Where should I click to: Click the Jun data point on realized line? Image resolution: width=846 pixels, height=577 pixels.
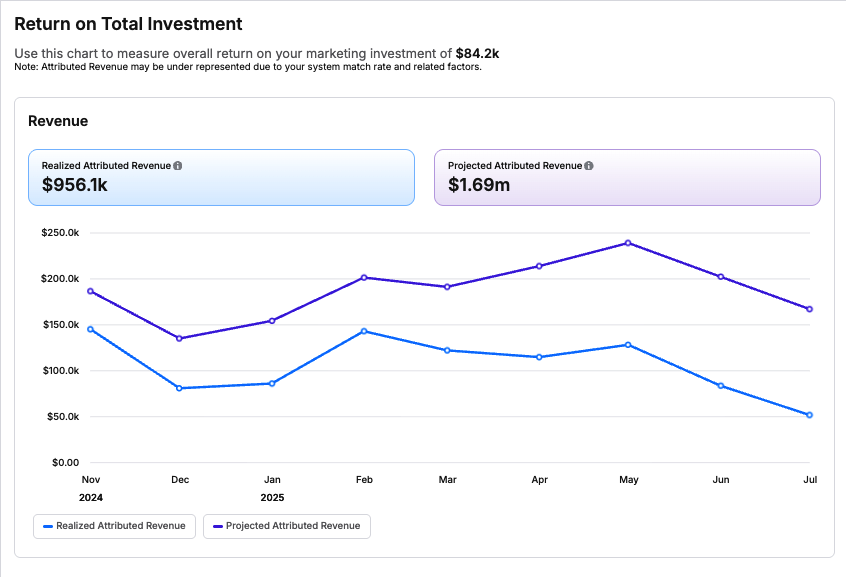[x=721, y=386]
